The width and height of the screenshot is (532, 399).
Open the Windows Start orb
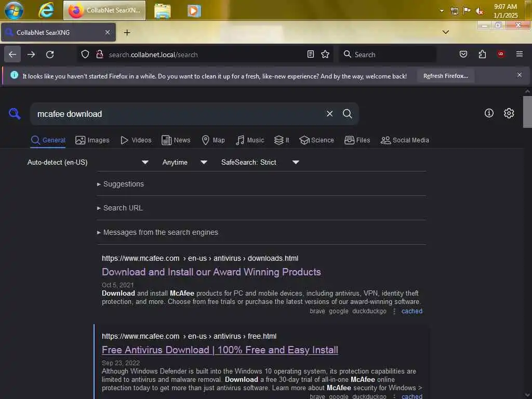coord(14,10)
